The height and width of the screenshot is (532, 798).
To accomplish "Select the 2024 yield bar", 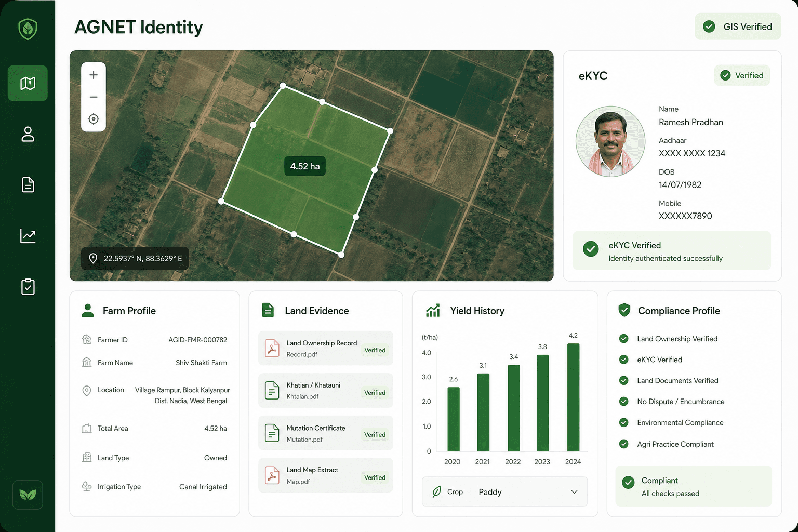I will tap(573, 397).
